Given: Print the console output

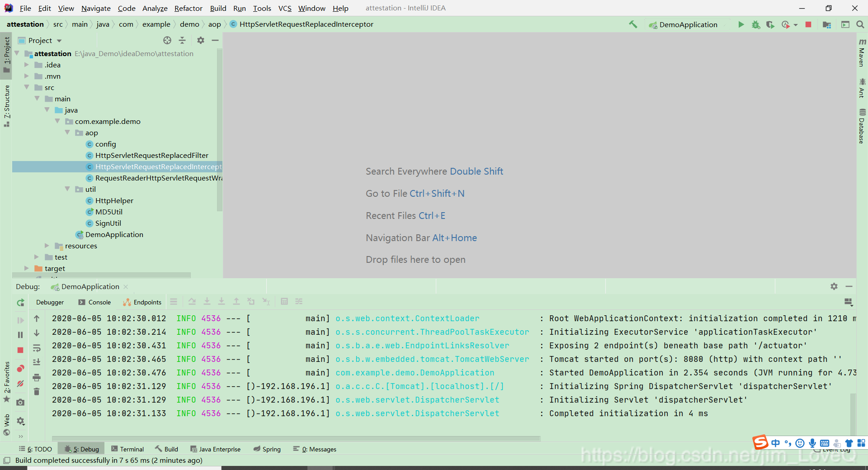Looking at the screenshot, I should click(x=37, y=377).
